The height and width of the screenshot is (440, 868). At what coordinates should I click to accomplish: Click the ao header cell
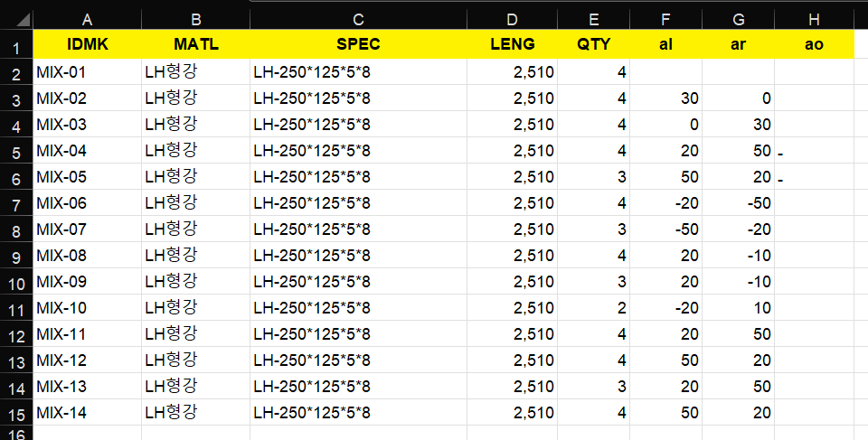click(x=814, y=44)
